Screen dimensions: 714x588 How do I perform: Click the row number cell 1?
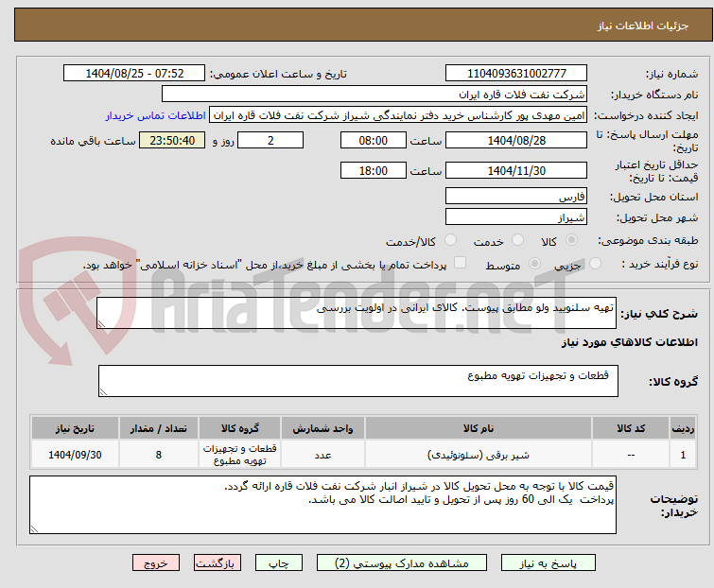pos(683,455)
